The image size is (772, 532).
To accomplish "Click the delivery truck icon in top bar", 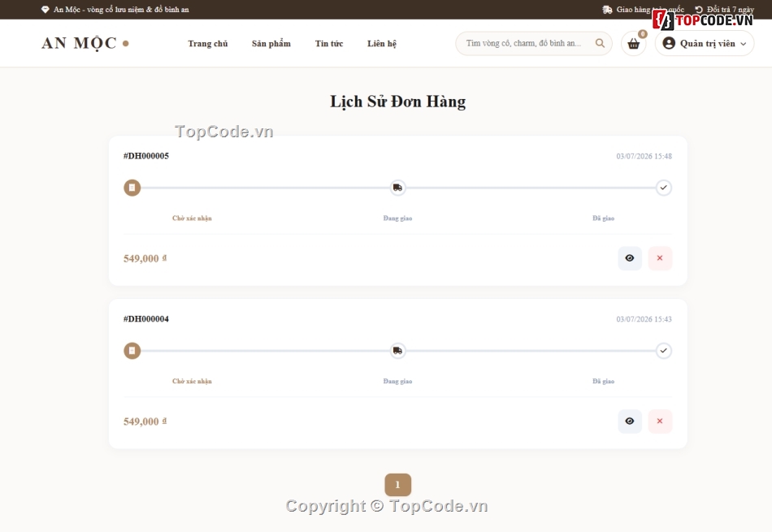I will [607, 10].
